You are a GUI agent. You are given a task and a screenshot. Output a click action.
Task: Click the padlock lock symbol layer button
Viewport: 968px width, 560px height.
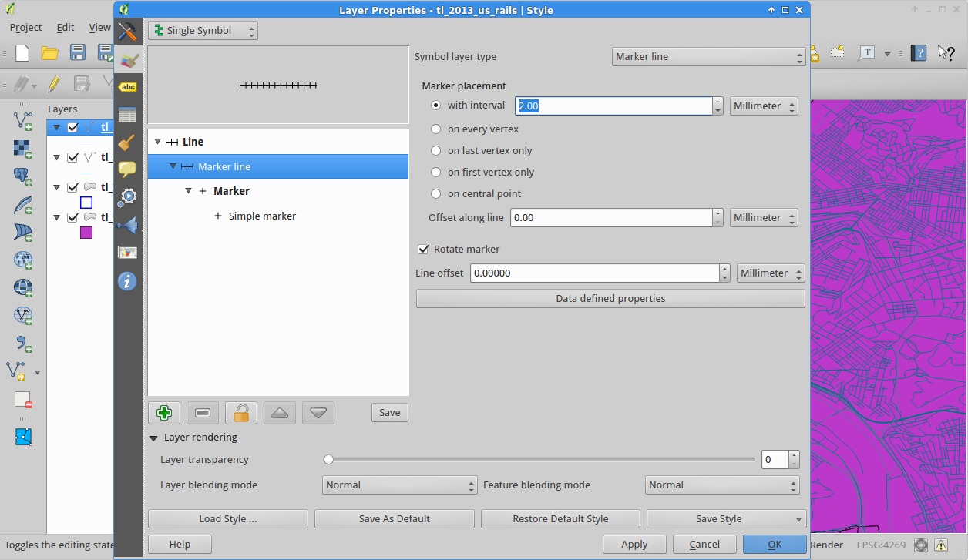point(241,413)
